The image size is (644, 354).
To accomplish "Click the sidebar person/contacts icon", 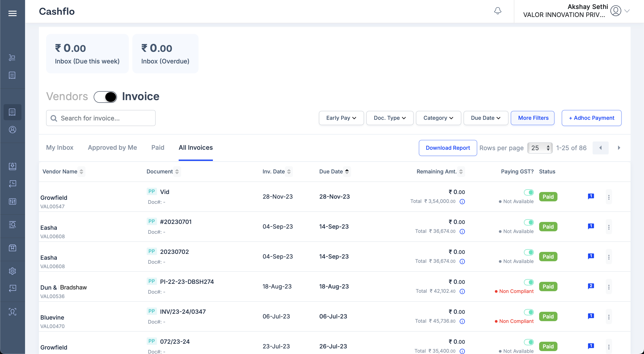I will click(x=12, y=130).
